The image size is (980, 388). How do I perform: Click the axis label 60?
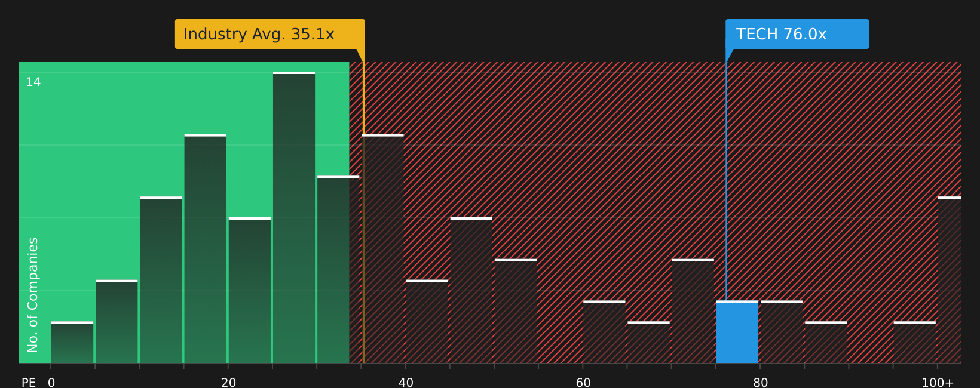click(583, 383)
